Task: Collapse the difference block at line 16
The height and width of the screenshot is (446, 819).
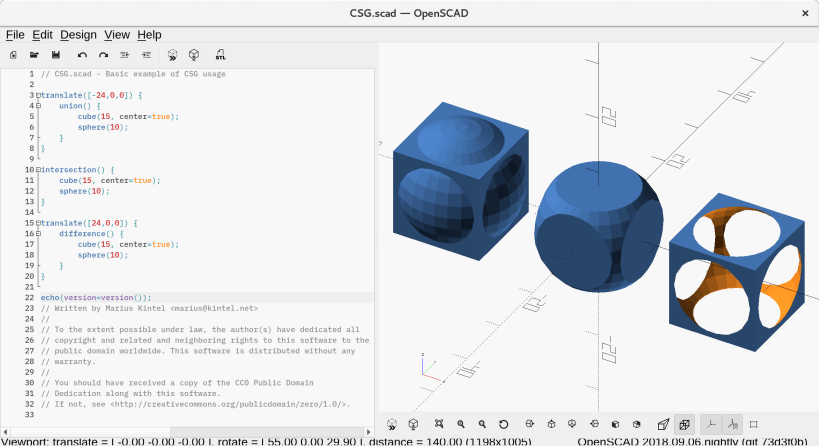Action: coord(38,233)
